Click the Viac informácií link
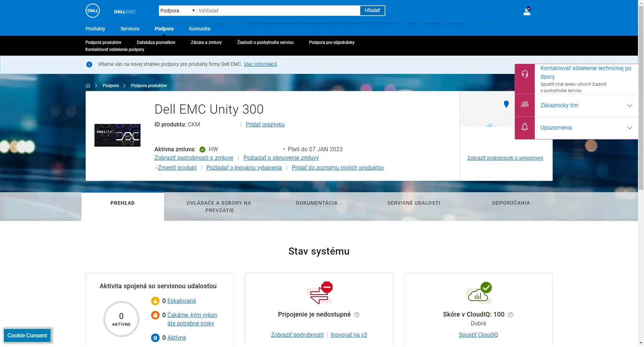This screenshot has width=644, height=347. pyautogui.click(x=260, y=64)
